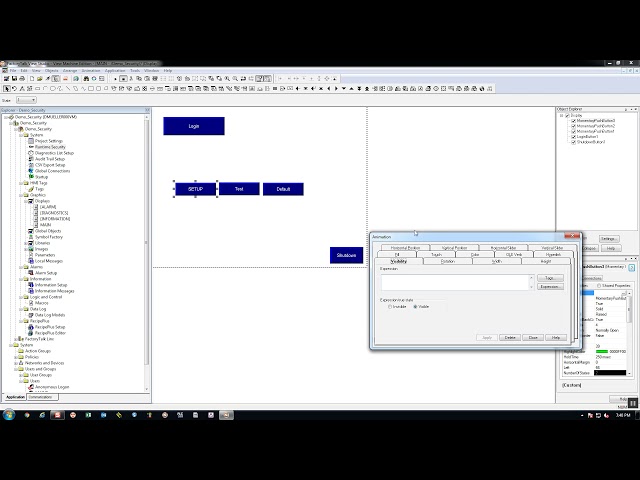This screenshot has height=480, width=640.
Task: Open Global Objects in the Graphics folder
Action: tap(48, 231)
